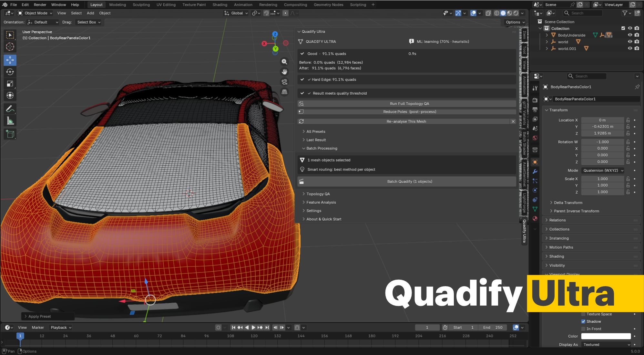Viewport: 644px width, 355px height.
Task: Select the Cursor tool in the toolbar
Action: (x=10, y=47)
